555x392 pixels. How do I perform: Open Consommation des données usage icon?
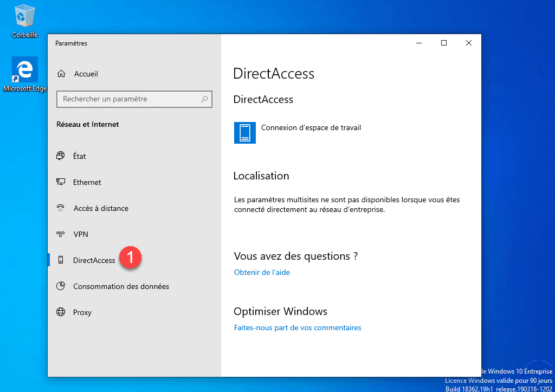click(x=61, y=286)
